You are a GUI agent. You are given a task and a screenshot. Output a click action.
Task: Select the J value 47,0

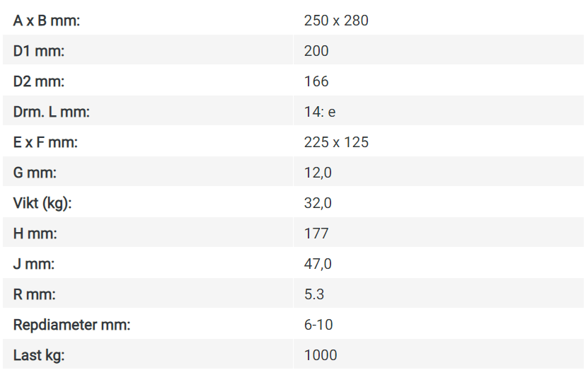(318, 264)
